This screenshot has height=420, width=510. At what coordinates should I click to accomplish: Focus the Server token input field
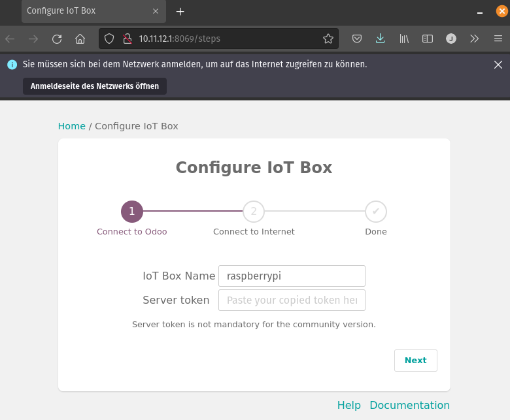click(292, 300)
